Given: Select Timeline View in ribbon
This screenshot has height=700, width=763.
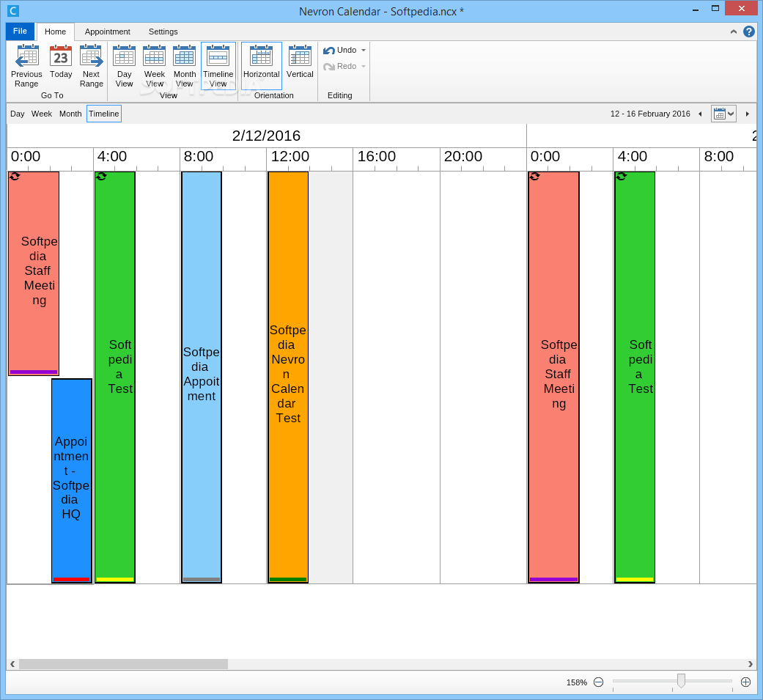Looking at the screenshot, I should point(218,66).
